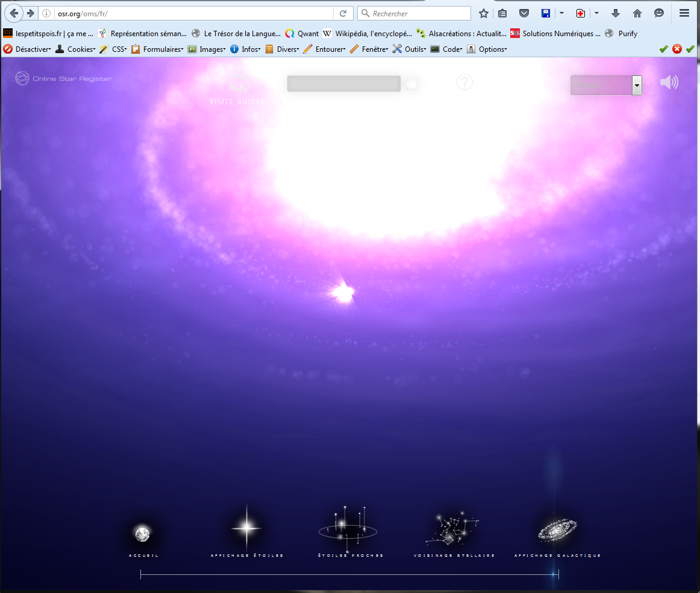Open the Qwant bookmark
This screenshot has width=700, height=593.
tap(302, 34)
